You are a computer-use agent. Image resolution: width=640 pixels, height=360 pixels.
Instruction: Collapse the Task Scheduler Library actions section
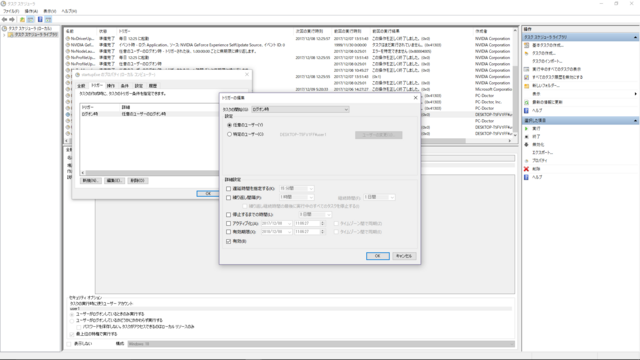[635, 37]
